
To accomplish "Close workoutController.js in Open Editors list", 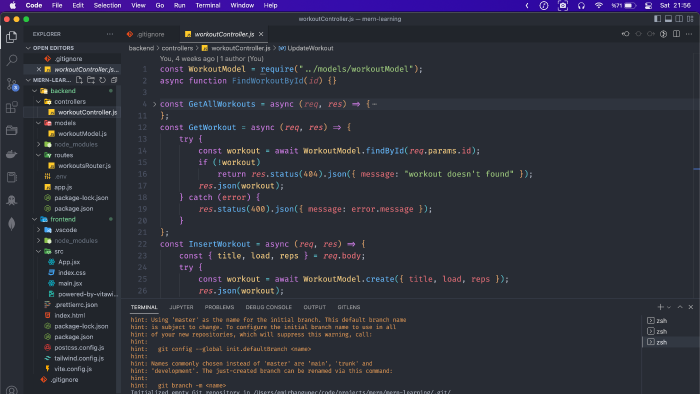I will [39, 69].
